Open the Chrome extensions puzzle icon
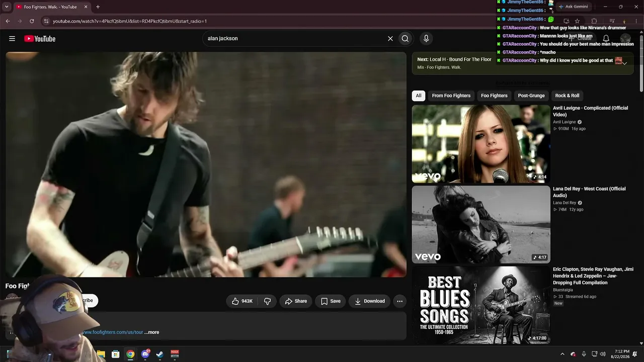Screen dimensions: 644x362 [594, 21]
